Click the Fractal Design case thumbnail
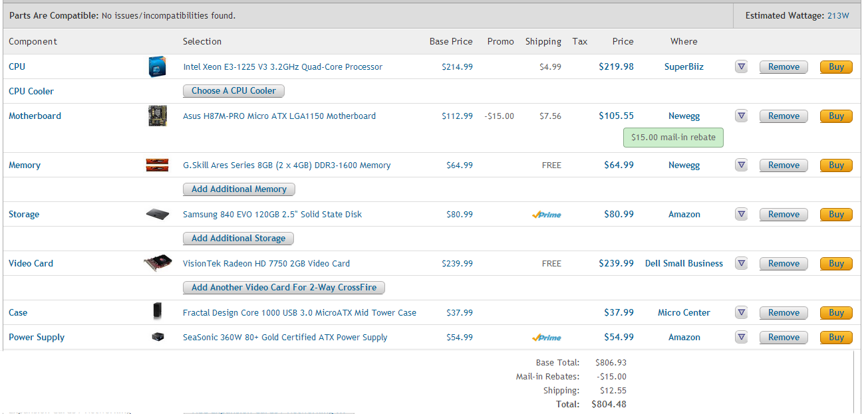This screenshot has height=414, width=868. click(x=158, y=312)
